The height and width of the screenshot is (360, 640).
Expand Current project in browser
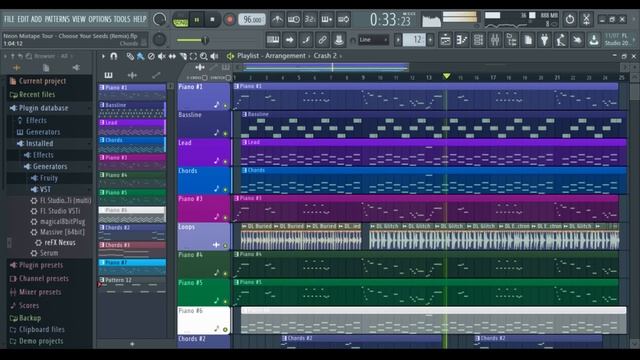click(42, 81)
